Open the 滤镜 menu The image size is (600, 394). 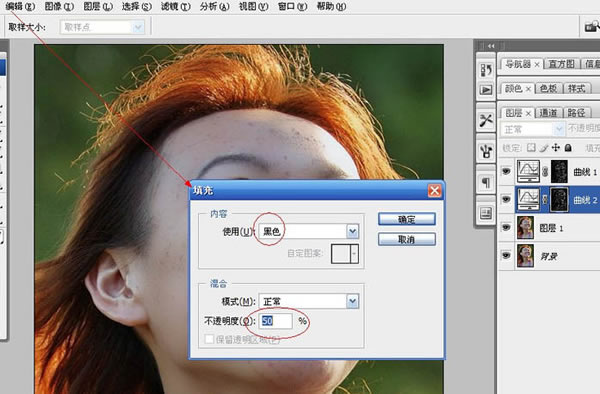pyautogui.click(x=176, y=7)
